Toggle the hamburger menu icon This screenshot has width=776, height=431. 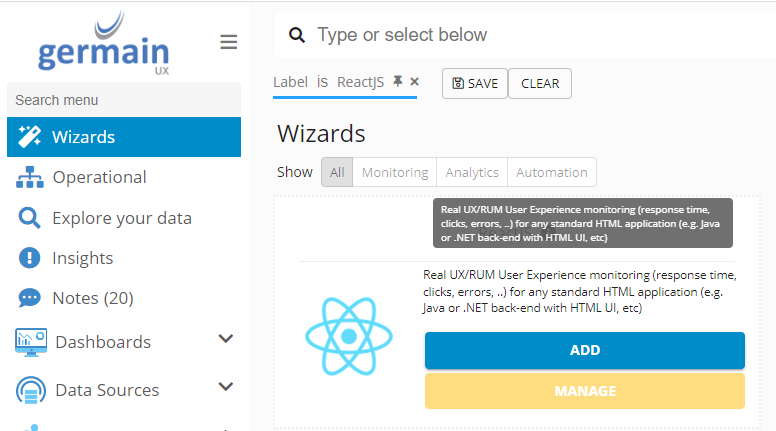[x=229, y=42]
